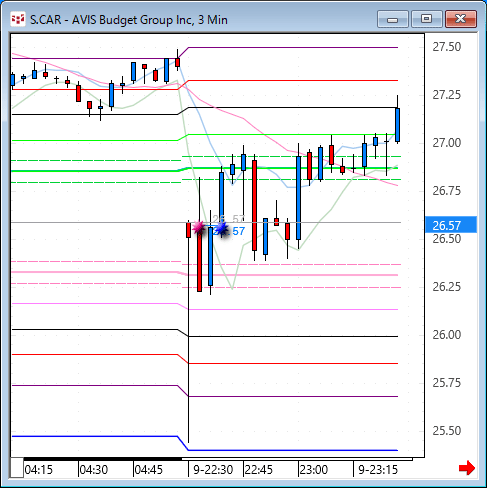Click the highlighted 26.57 price label
The image size is (487, 488).
point(451,225)
